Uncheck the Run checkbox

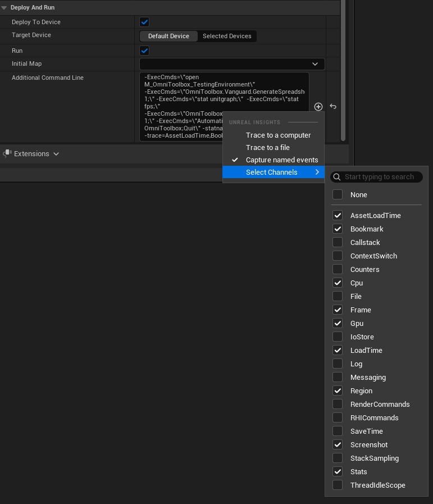pos(144,51)
